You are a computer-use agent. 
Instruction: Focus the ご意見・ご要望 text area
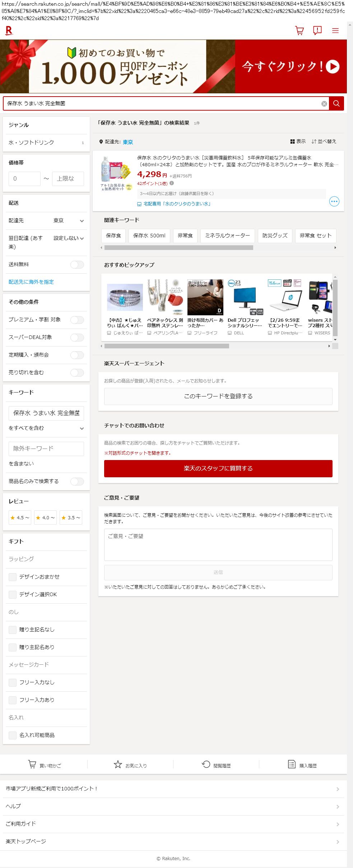tap(218, 545)
